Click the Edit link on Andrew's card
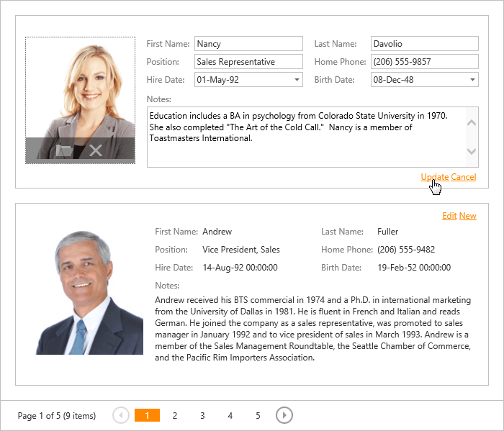Screen dimensions: 504x431 pos(449,216)
